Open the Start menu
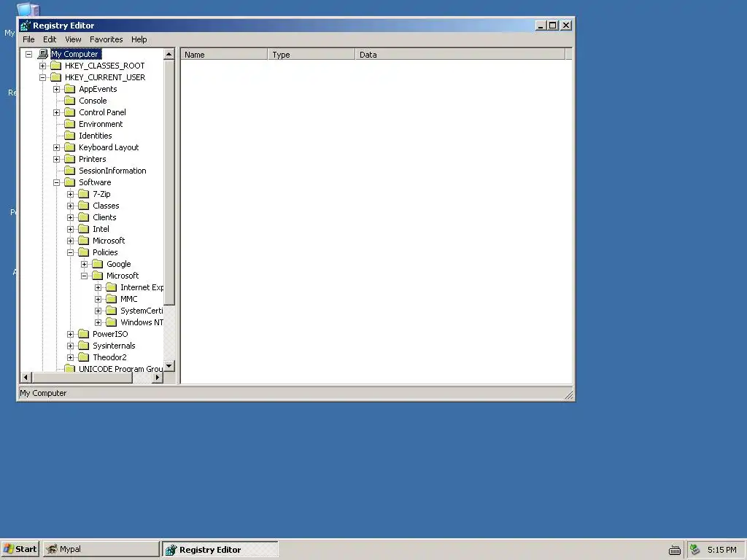 pos(20,549)
